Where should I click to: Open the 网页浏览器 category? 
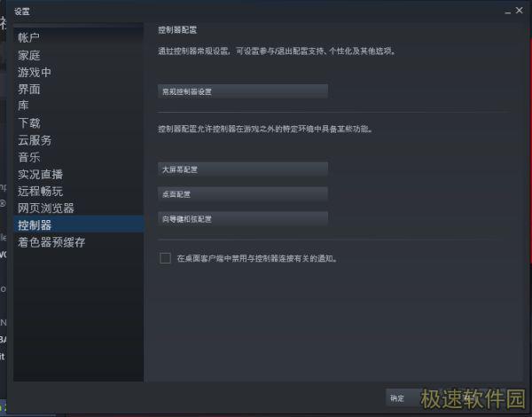pyautogui.click(x=46, y=208)
